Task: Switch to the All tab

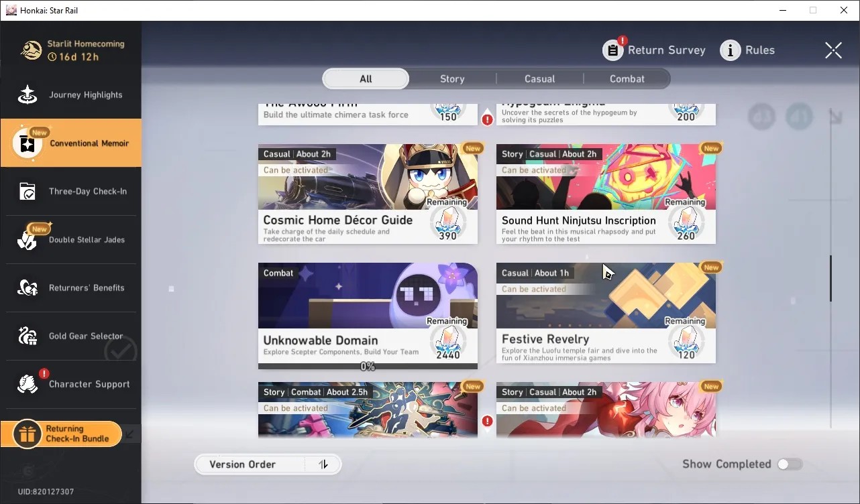Action: click(x=366, y=79)
